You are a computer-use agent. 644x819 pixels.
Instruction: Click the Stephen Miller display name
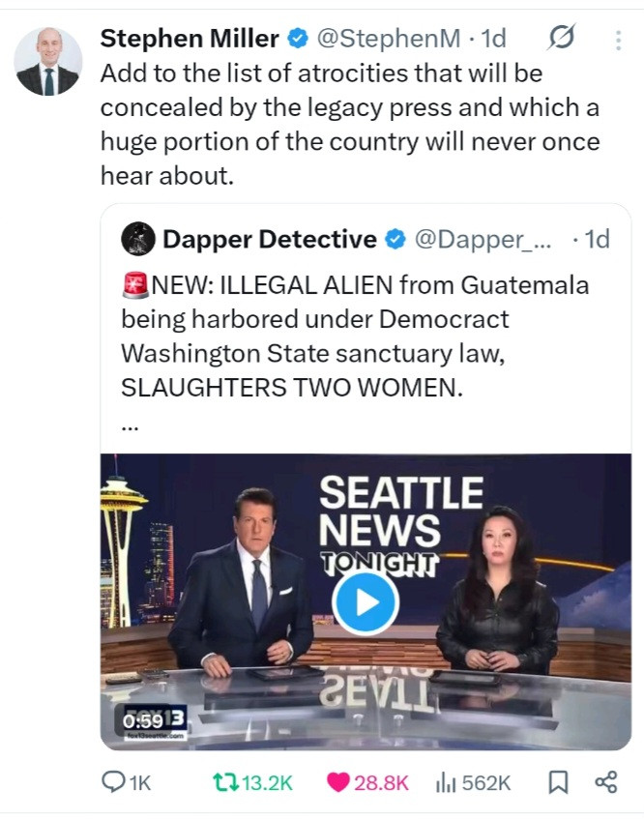[x=190, y=39]
